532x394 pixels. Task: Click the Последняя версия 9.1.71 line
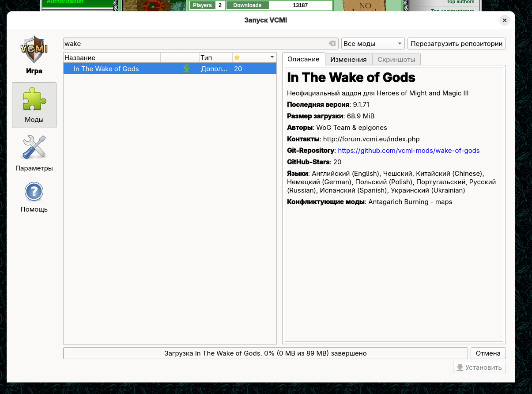(x=328, y=105)
